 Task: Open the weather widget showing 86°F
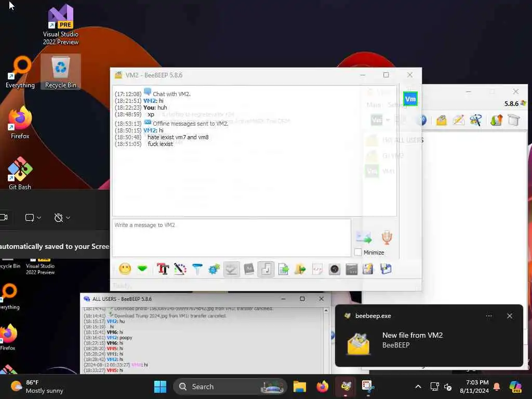coord(37,387)
